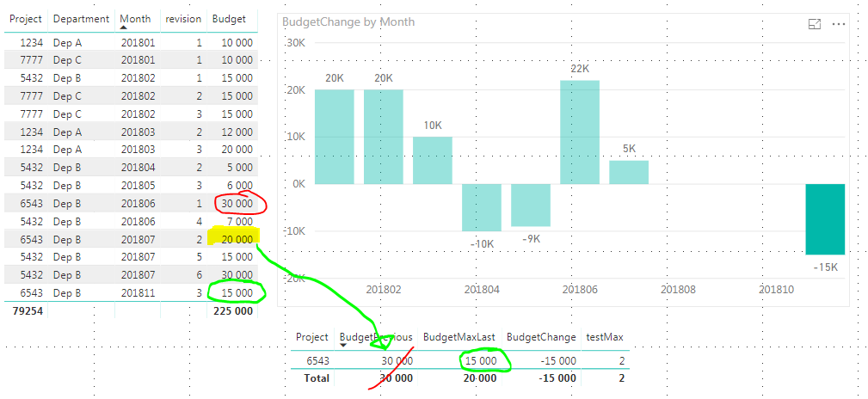Select Budget 12 000 cell
868x399 pixels.
click(235, 132)
